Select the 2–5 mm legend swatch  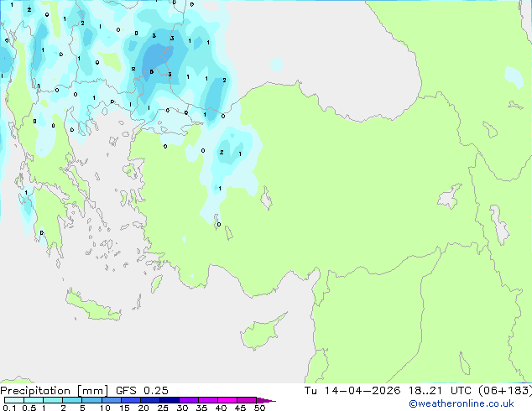pyautogui.click(x=72, y=400)
